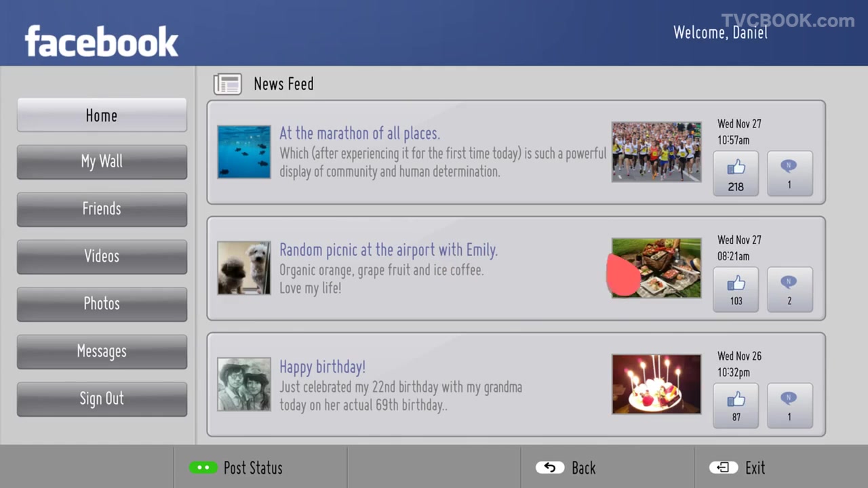Click the green Post Status key icon
The height and width of the screenshot is (488, 868).
(203, 468)
